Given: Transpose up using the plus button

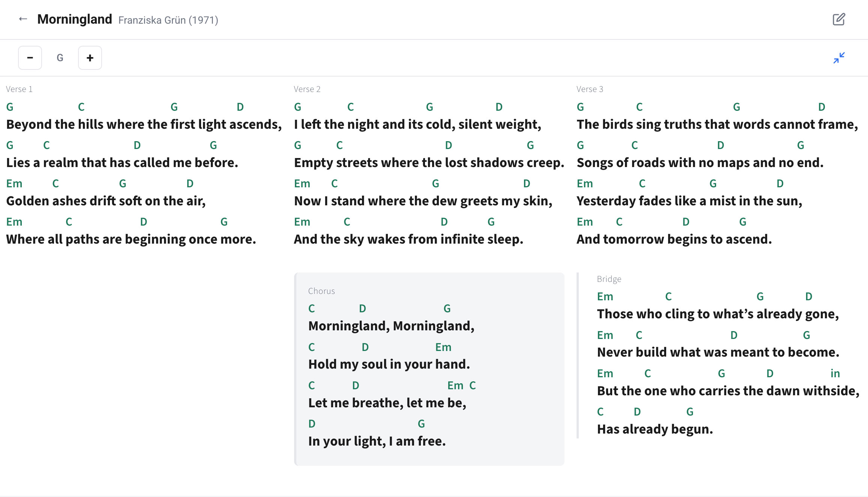Looking at the screenshot, I should point(90,57).
